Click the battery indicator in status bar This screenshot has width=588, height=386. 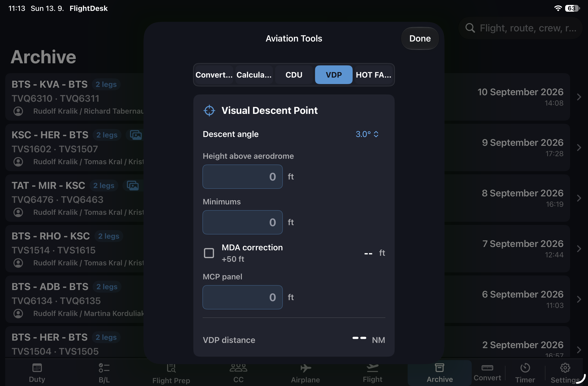point(572,8)
